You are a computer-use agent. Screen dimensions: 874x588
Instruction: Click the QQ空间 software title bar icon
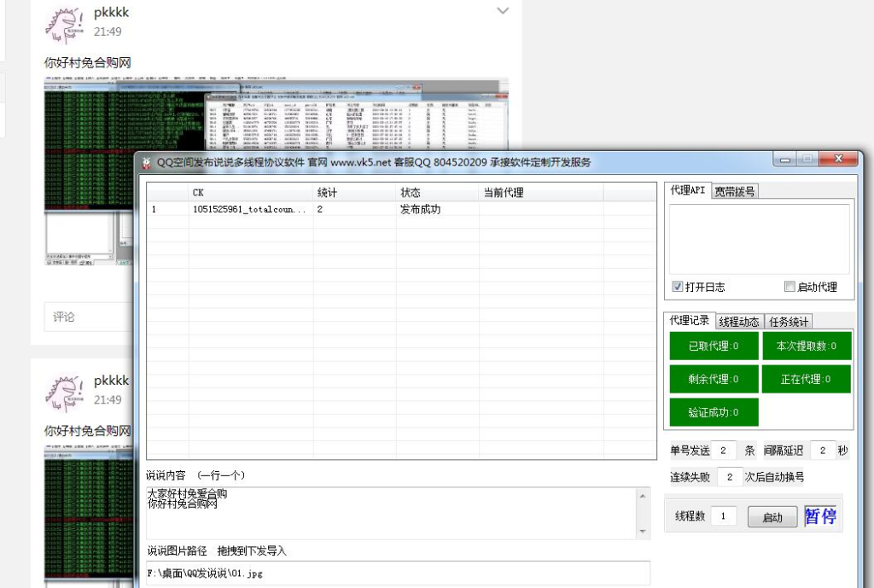(147, 163)
